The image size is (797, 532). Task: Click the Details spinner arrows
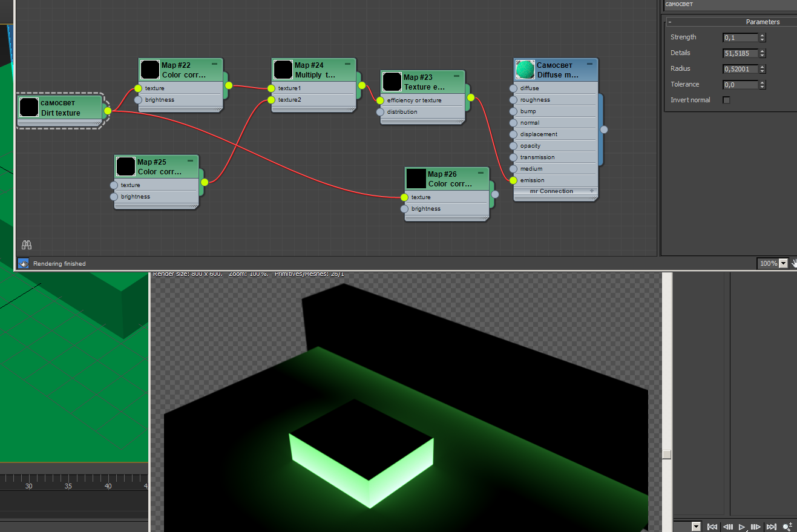coord(763,53)
